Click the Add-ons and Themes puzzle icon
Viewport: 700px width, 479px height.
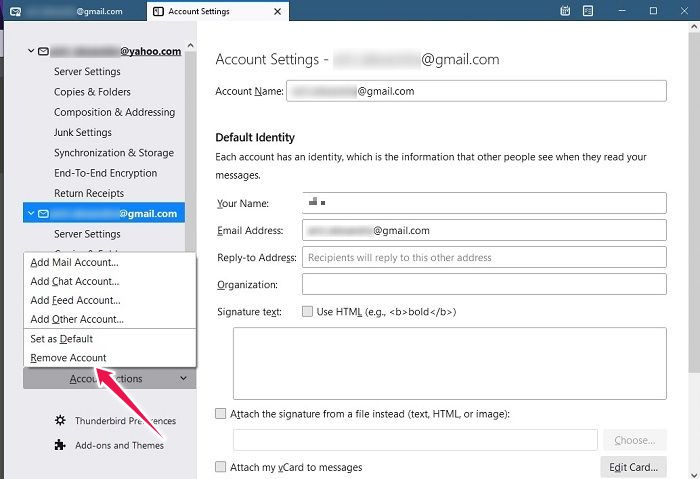pyautogui.click(x=60, y=445)
